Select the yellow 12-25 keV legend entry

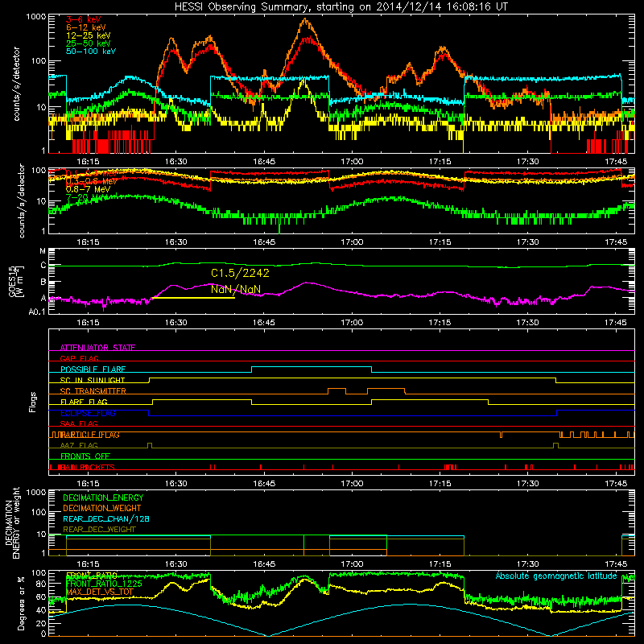(x=88, y=35)
